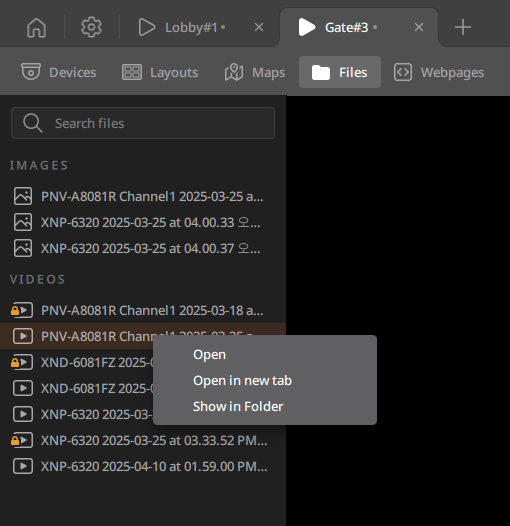Select video XNP-6320 2025-04-10 01.59.00 PM

[x=143, y=466]
